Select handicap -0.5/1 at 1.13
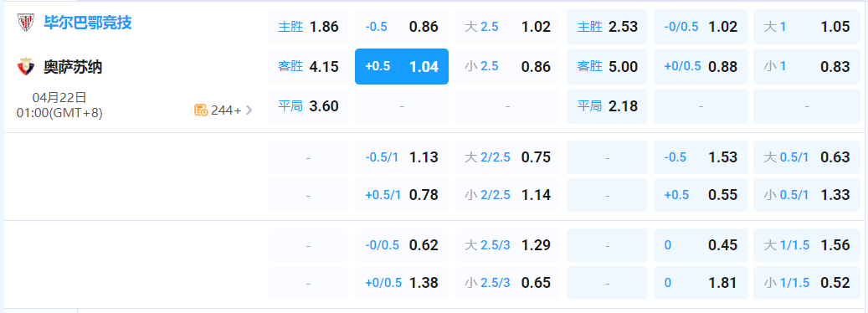The width and height of the screenshot is (868, 313). pos(402,157)
